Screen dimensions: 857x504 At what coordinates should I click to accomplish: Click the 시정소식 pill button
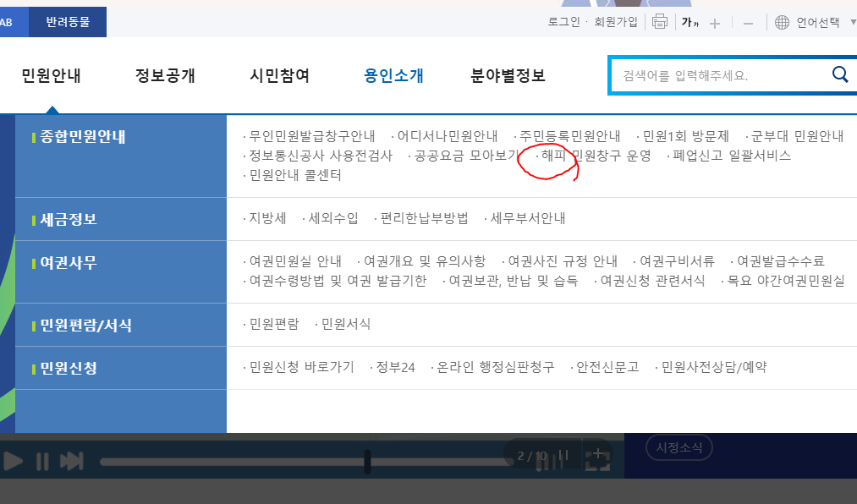(x=678, y=448)
